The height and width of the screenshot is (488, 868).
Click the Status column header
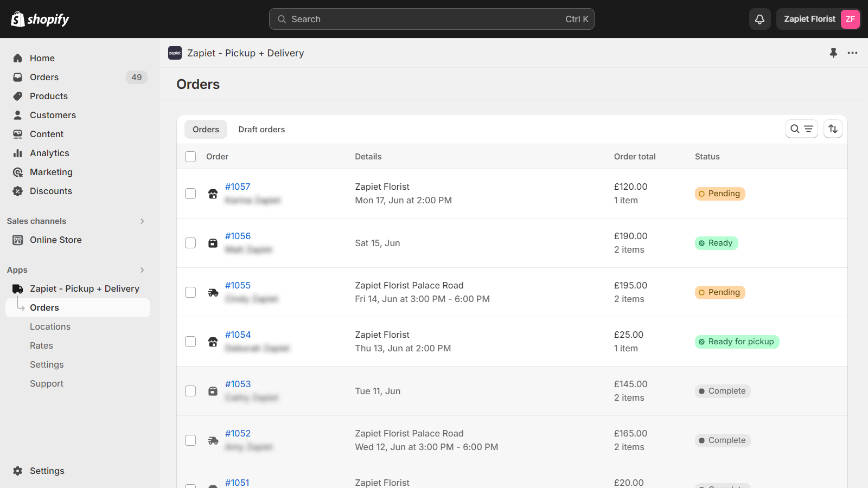707,157
